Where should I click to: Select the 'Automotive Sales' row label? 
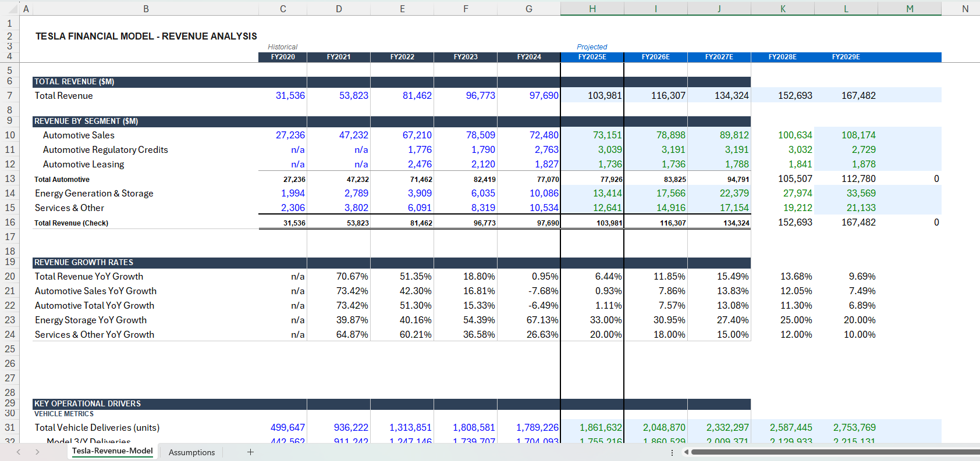click(x=79, y=135)
